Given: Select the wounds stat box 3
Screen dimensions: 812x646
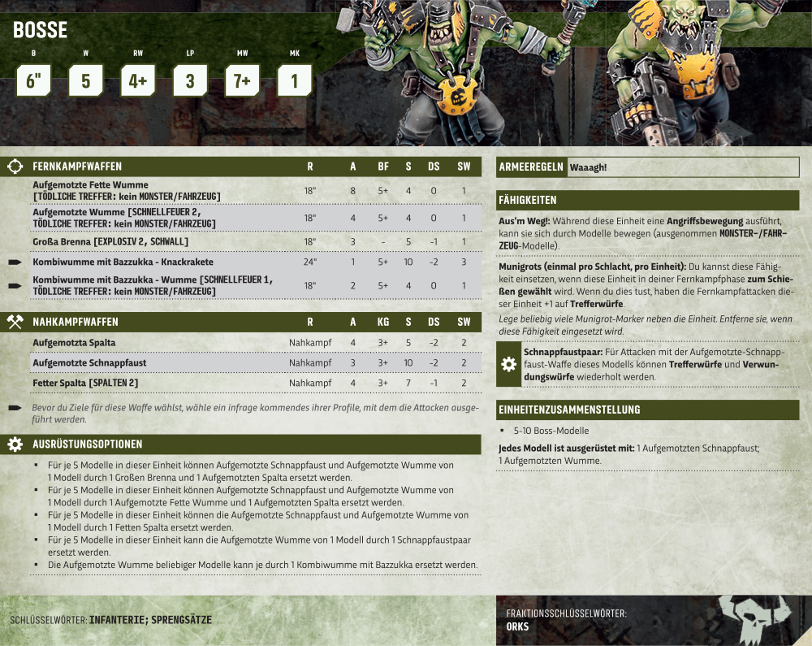Looking at the screenshot, I should point(190,80).
